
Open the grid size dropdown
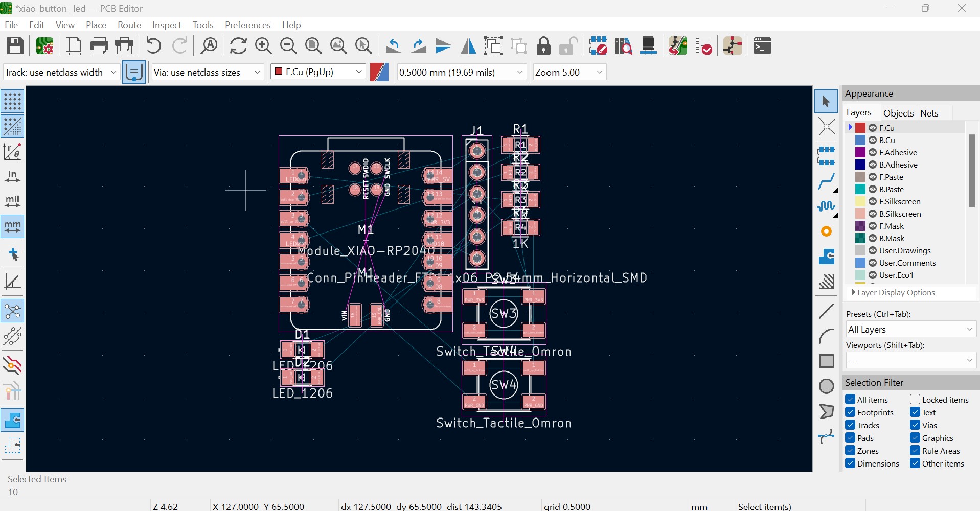tap(462, 72)
